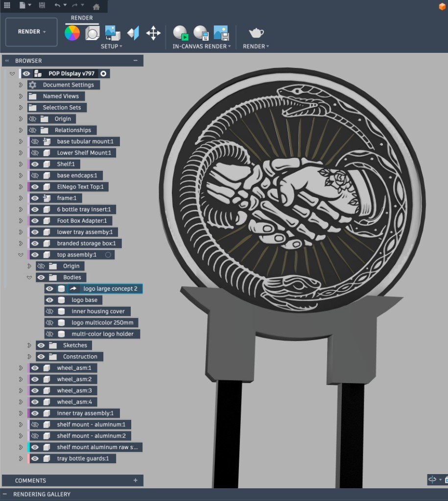
Task: Expand the Sketches folder
Action: 29,345
